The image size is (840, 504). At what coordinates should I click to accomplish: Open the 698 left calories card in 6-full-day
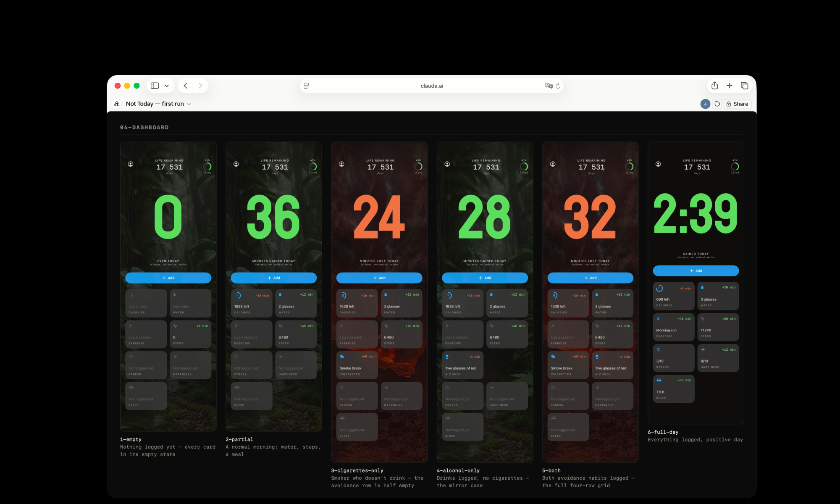[674, 296]
